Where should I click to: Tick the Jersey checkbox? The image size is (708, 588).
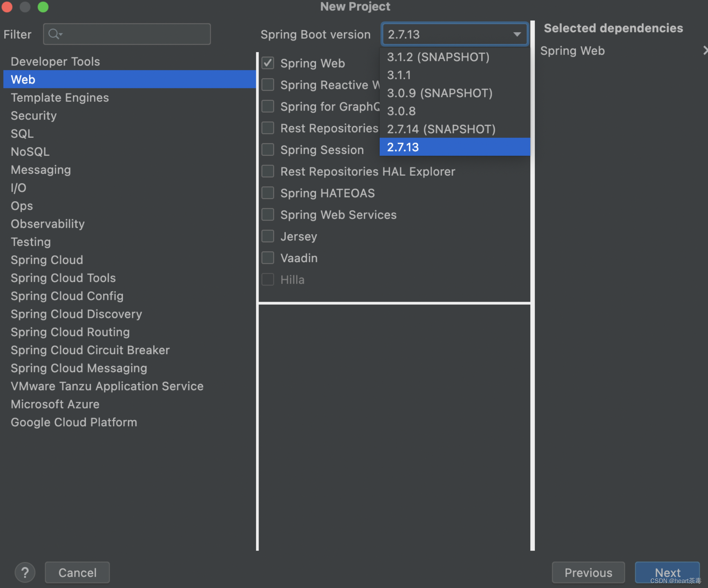[268, 236]
